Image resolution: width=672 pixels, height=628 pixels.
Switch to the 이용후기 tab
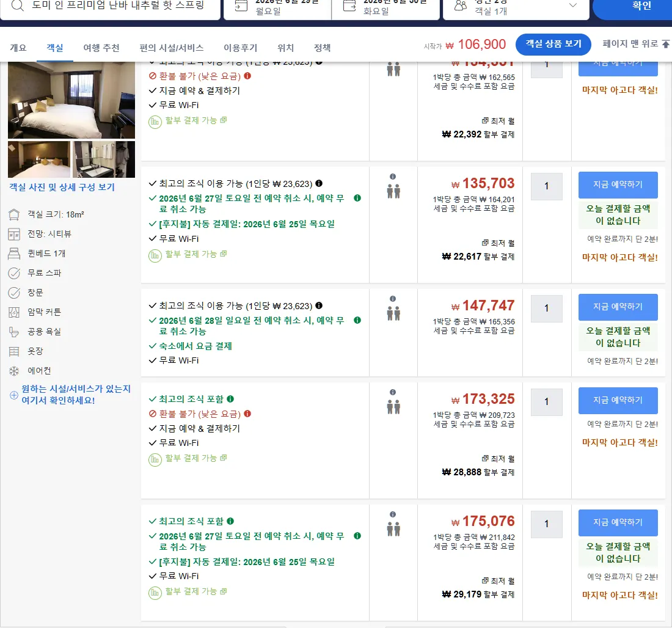[241, 48]
